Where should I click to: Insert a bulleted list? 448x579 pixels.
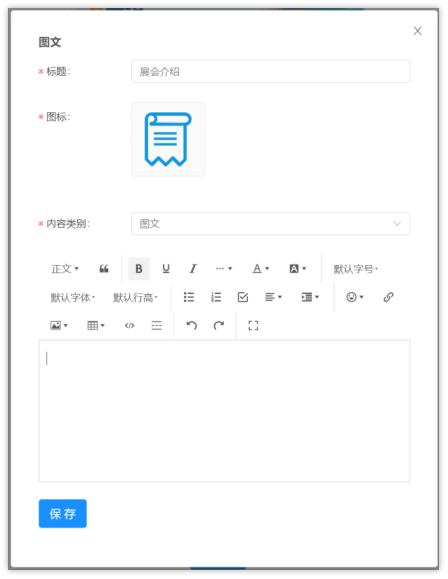pyautogui.click(x=189, y=297)
